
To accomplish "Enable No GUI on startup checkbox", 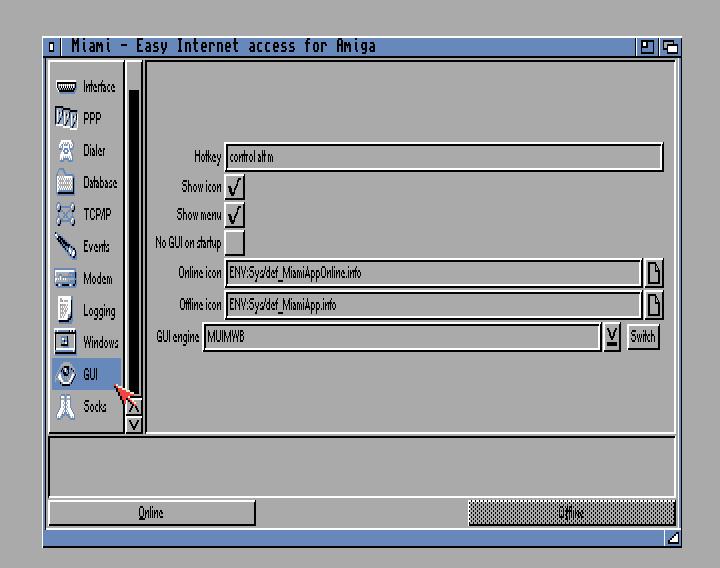I will click(x=235, y=243).
